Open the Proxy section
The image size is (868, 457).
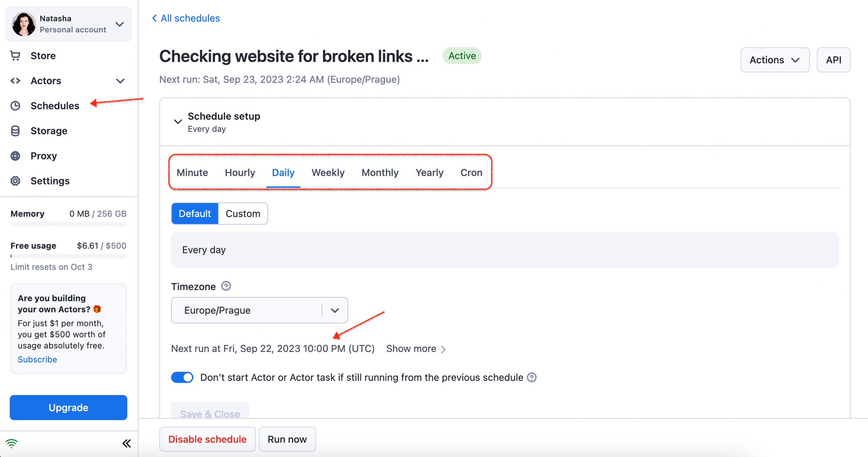(44, 156)
